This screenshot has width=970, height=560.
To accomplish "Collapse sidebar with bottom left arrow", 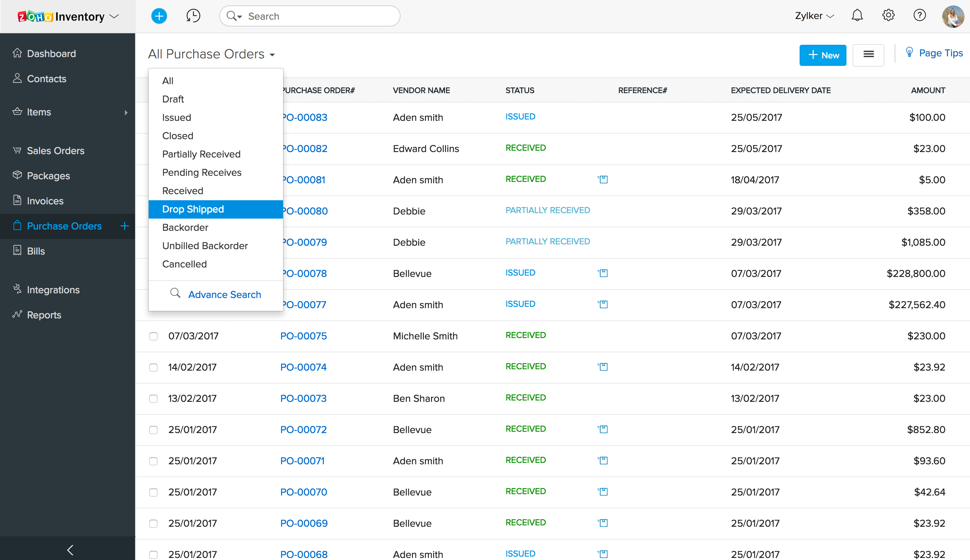I will point(70,550).
